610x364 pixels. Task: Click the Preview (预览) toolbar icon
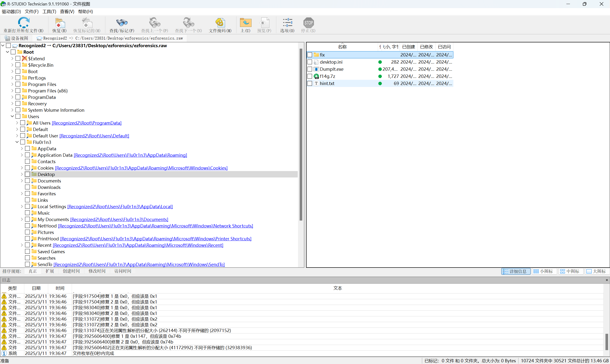264,23
